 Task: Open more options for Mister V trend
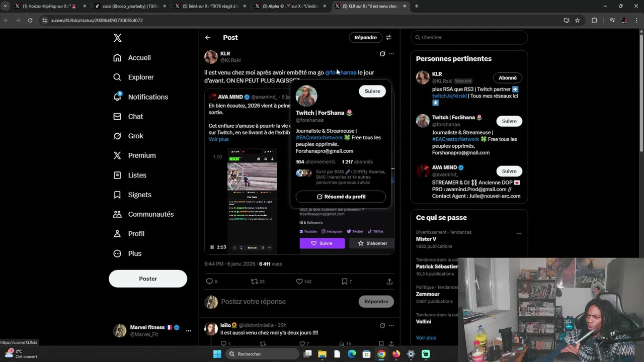pyautogui.click(x=519, y=233)
